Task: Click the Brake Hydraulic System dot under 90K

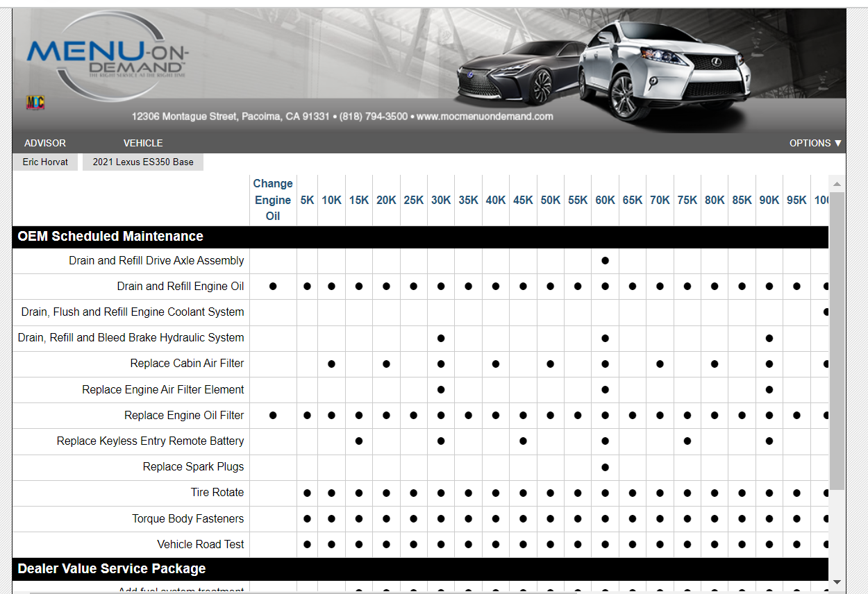Action: tap(769, 338)
